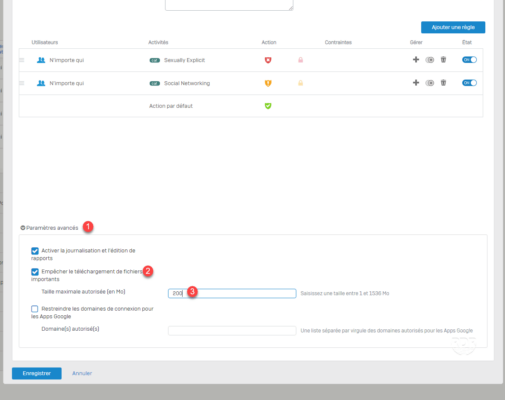The height and width of the screenshot is (400, 505).
Task: Click the Ajouter une règle button
Action: click(453, 27)
